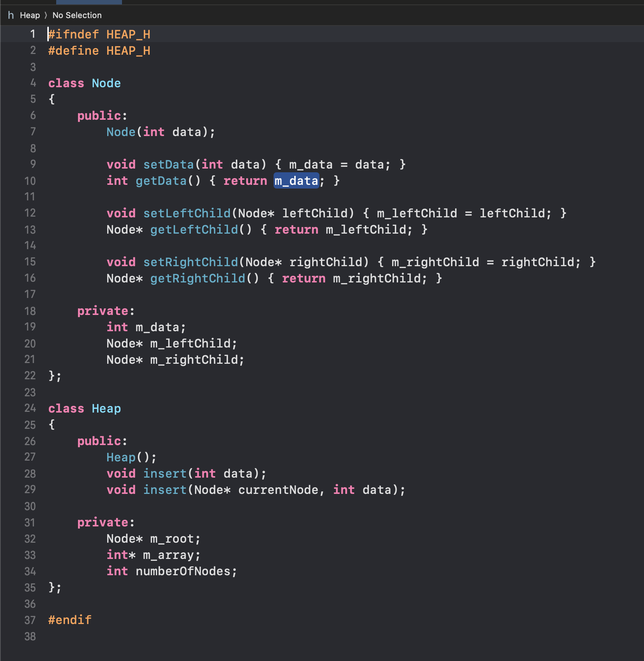The width and height of the screenshot is (644, 661).
Task: Click the #endif directive at file bottom
Action: pos(70,620)
